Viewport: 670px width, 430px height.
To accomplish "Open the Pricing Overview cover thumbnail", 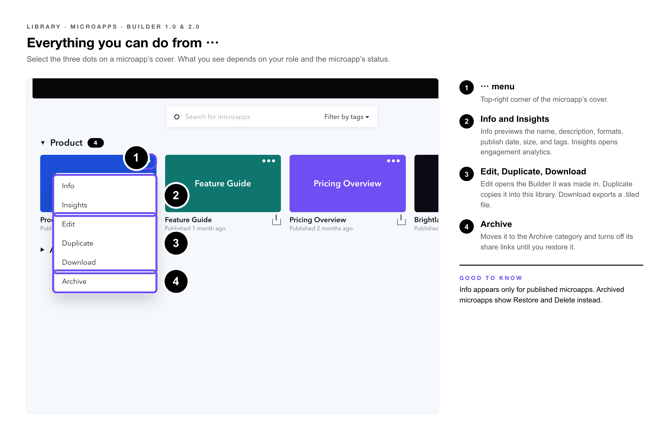I will pos(348,183).
